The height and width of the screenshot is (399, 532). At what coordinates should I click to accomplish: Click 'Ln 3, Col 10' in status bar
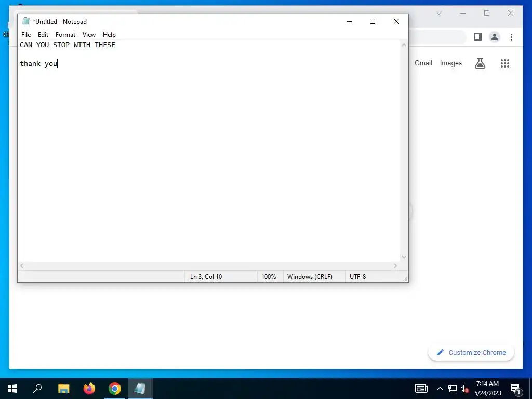206,277
